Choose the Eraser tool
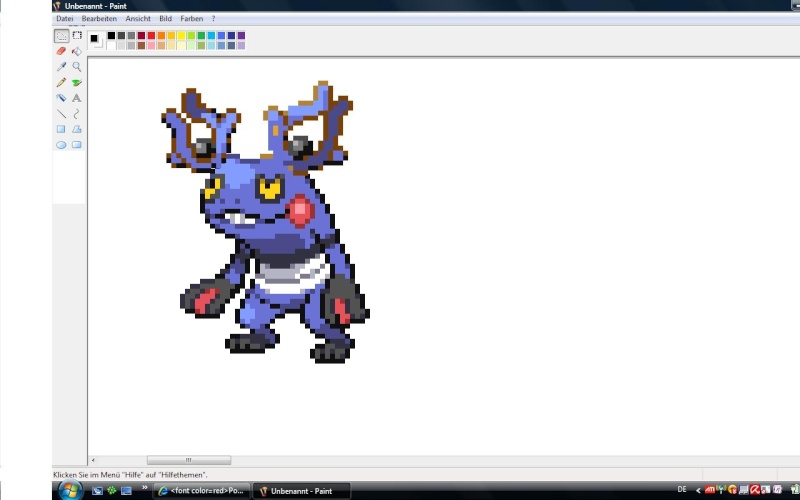The width and height of the screenshot is (800, 500). tap(61, 51)
